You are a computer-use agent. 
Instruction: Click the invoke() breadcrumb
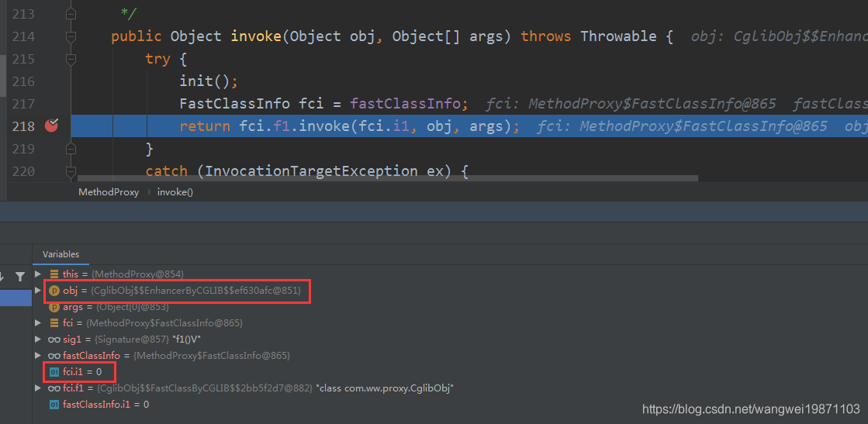[175, 193]
